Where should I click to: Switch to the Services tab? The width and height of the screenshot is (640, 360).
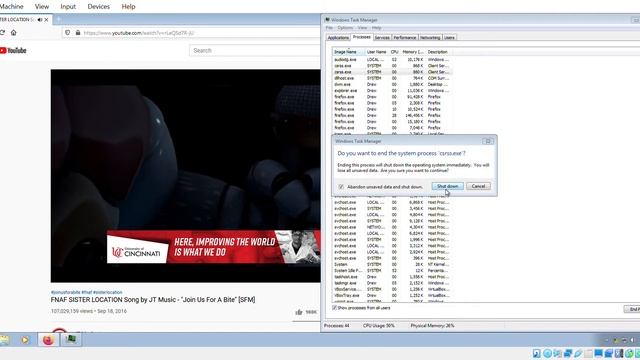(382, 38)
